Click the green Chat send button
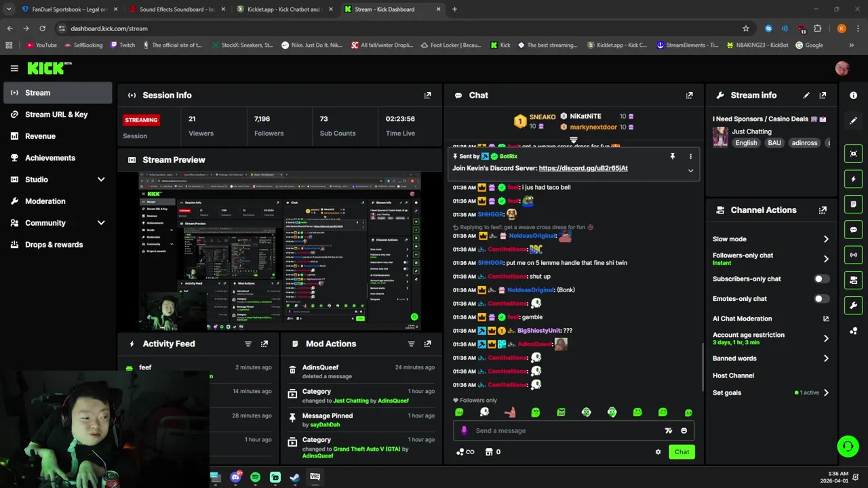Screen dimensions: 868x488 point(682,452)
